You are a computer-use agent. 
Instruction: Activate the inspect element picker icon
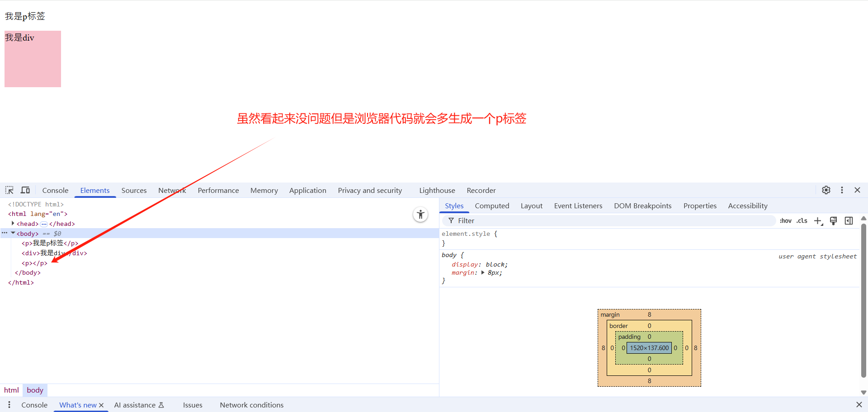9,190
